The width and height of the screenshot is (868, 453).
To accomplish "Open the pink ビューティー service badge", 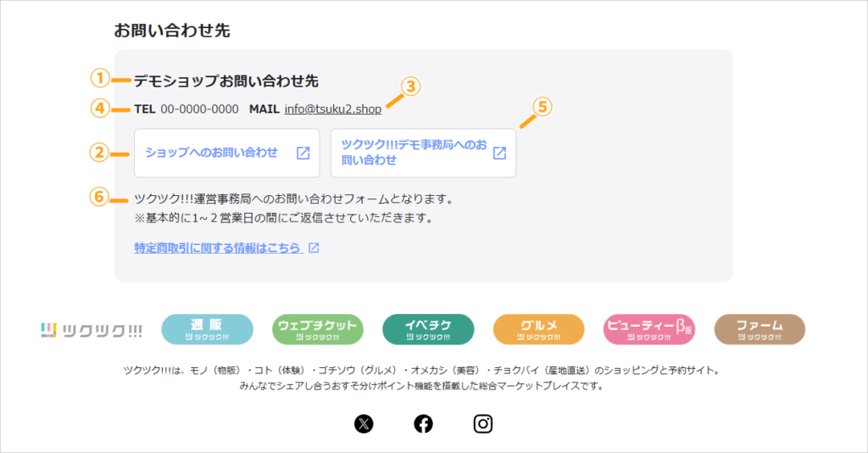I will pos(649,330).
